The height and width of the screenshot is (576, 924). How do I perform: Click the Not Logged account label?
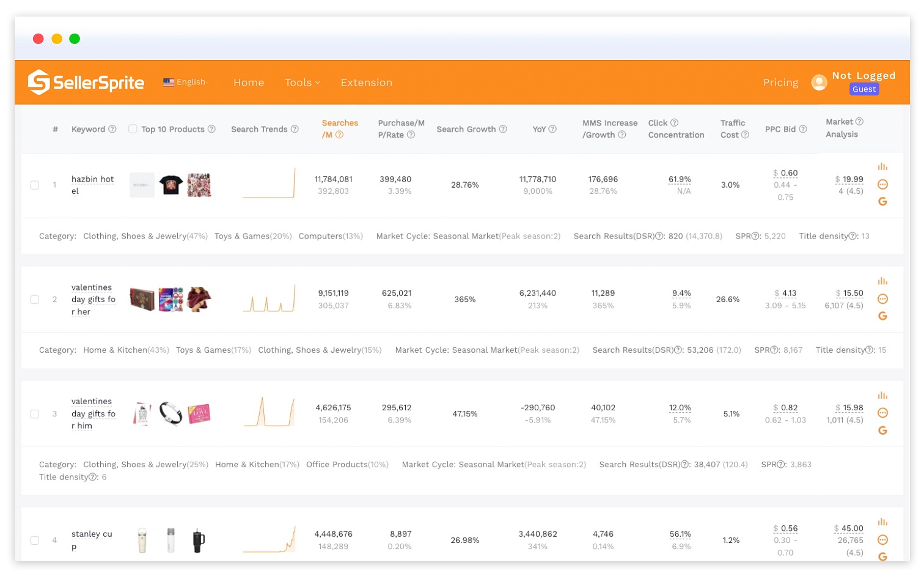864,75
